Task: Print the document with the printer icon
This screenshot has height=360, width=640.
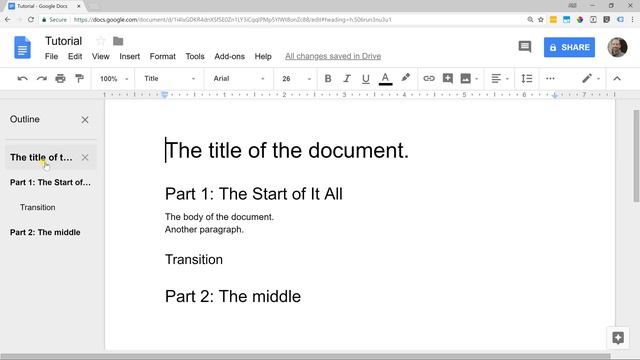Action: point(60,78)
